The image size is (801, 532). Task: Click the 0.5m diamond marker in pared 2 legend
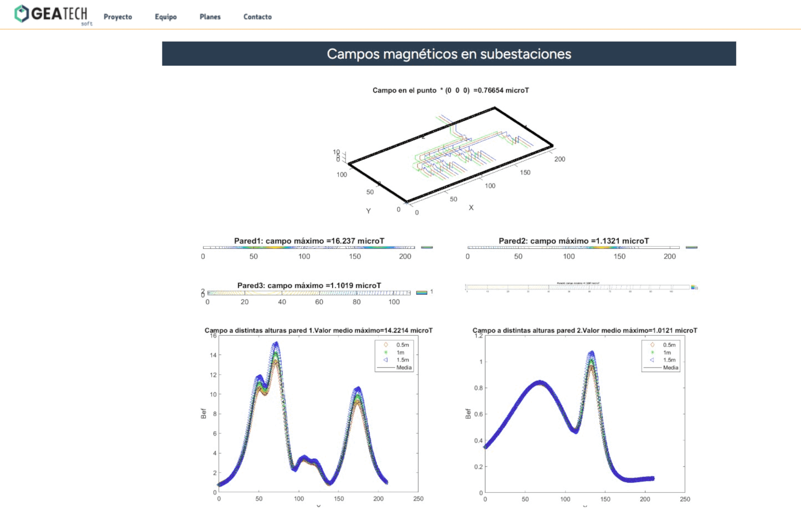click(x=652, y=345)
